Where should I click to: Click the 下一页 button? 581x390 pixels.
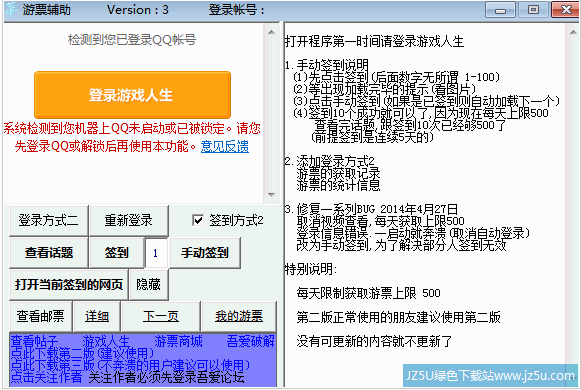click(x=161, y=317)
